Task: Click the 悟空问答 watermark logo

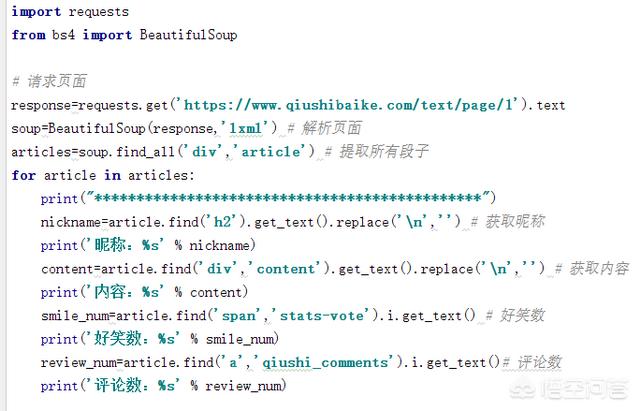Action: pyautogui.click(x=569, y=389)
